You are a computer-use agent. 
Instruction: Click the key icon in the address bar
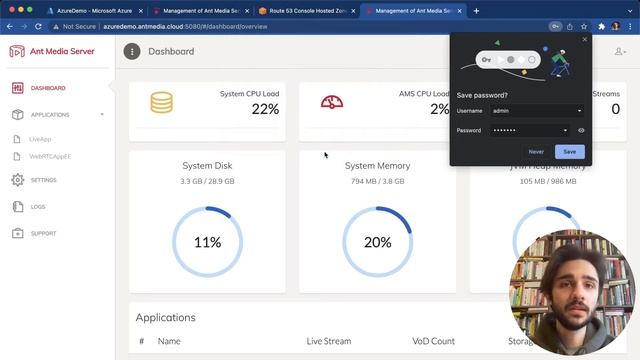[x=555, y=27]
